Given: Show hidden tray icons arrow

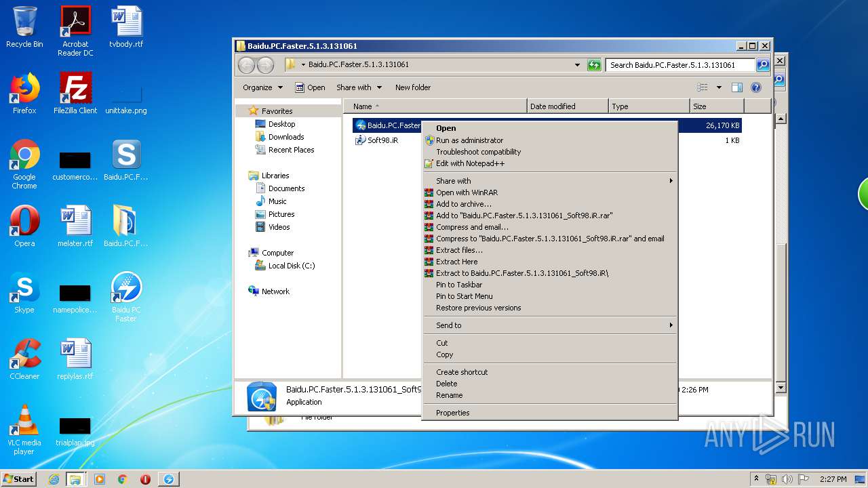Looking at the screenshot, I should pyautogui.click(x=756, y=479).
